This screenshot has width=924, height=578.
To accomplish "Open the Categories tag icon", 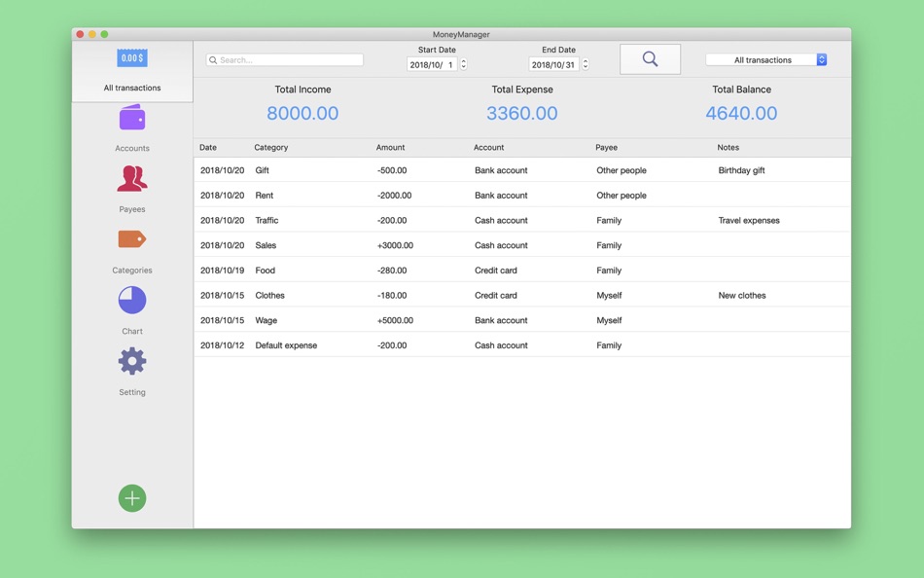I will [132, 238].
